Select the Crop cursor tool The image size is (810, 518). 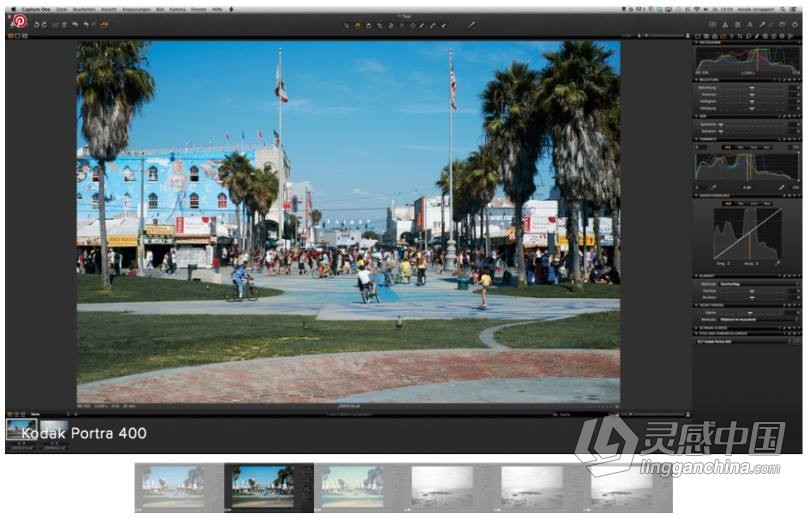(x=379, y=25)
